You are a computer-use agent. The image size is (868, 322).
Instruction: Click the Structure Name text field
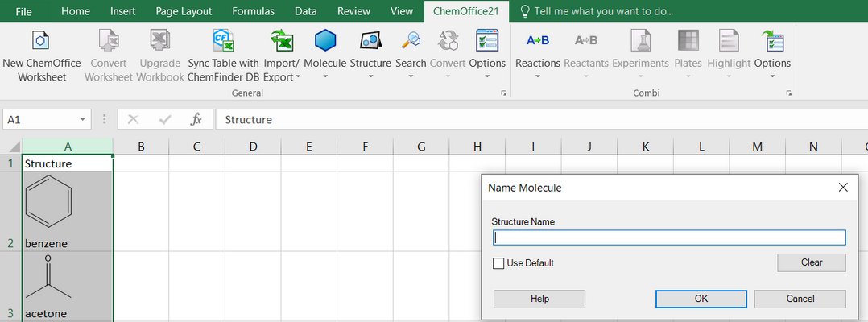click(669, 237)
